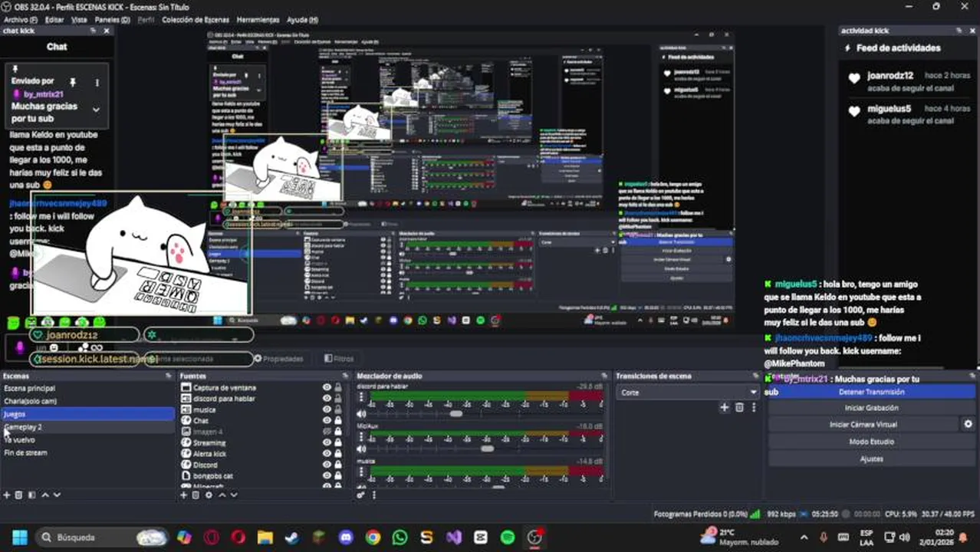Undock the actividad kick panel

(959, 31)
